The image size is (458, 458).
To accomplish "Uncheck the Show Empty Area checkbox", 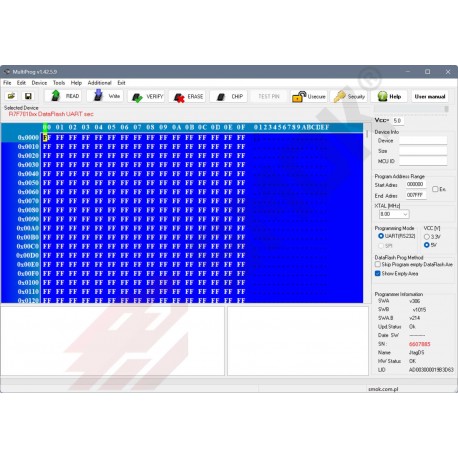I will point(378,273).
